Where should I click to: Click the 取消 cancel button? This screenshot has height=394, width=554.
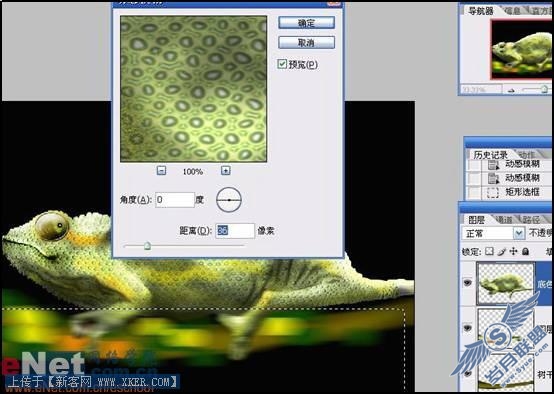pos(306,43)
